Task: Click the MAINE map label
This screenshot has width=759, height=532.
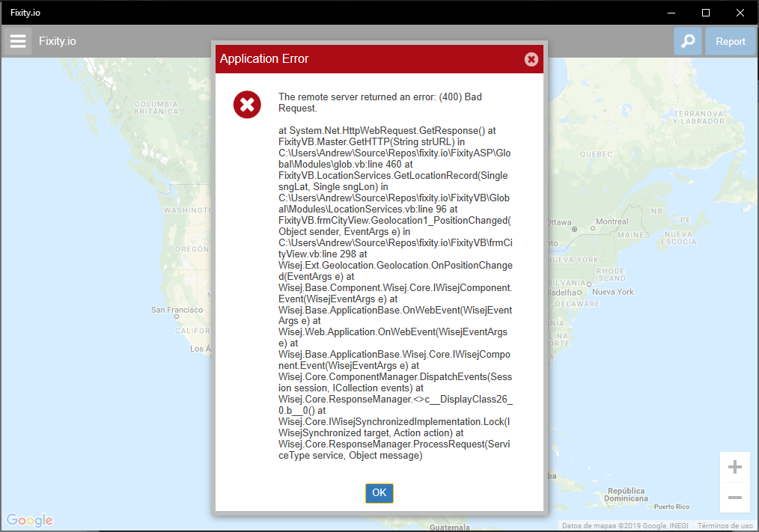Action: (x=631, y=235)
